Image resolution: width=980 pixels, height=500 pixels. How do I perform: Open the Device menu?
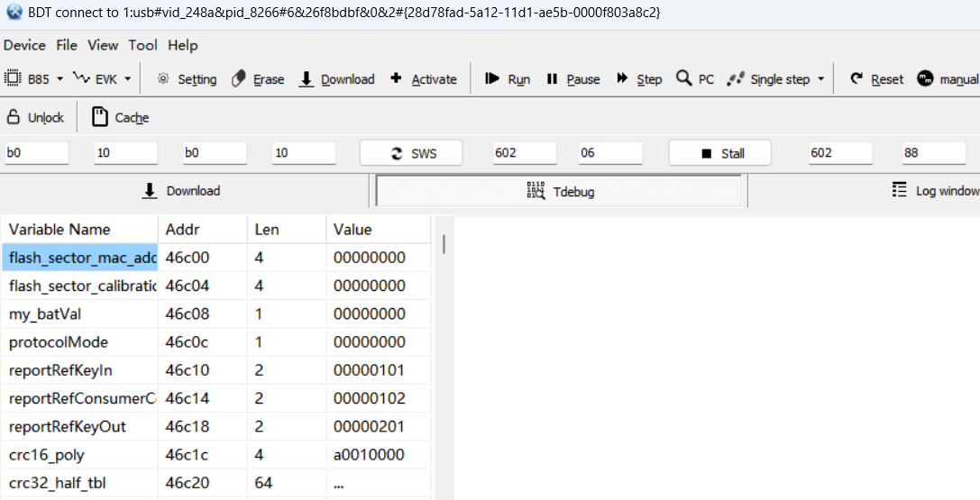[24, 45]
